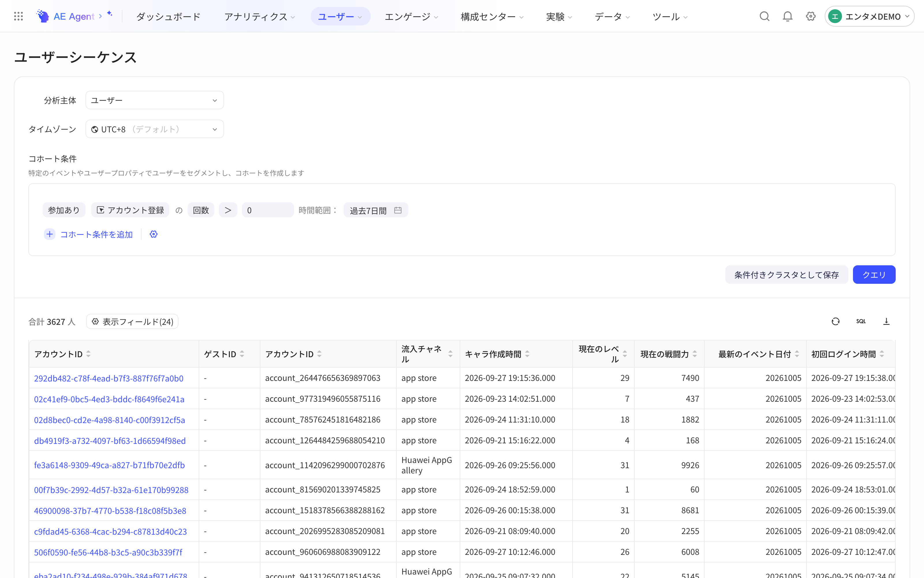This screenshot has height=578, width=924.
Task: Open the notifications bell icon
Action: click(x=787, y=16)
